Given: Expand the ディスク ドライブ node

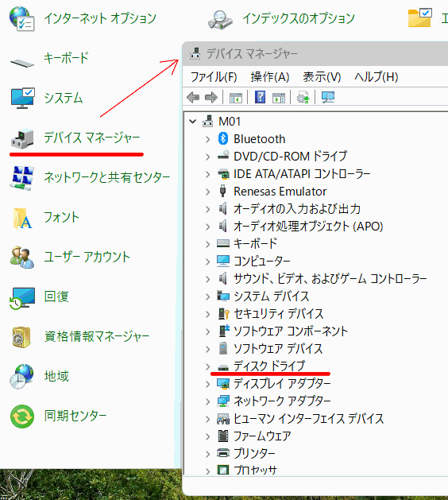Looking at the screenshot, I should click(x=208, y=366).
